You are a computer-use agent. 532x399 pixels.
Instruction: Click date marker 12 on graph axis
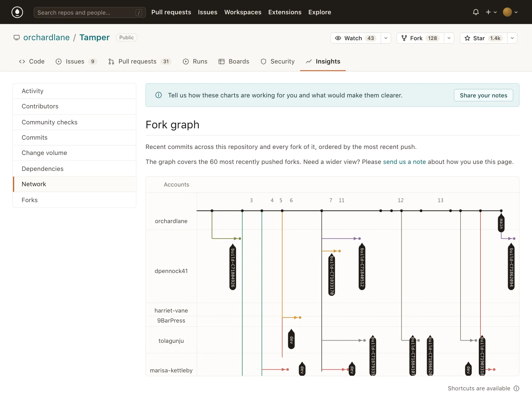click(401, 200)
